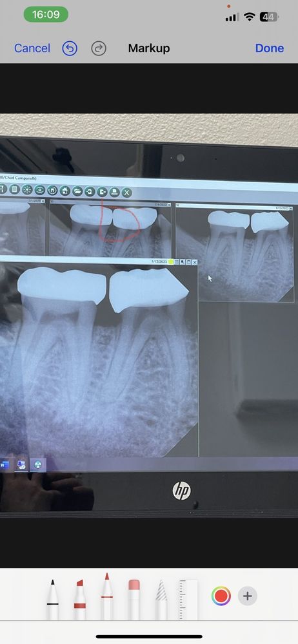Tap Done to finish Markup
The width and height of the screenshot is (298, 644).
pos(269,48)
